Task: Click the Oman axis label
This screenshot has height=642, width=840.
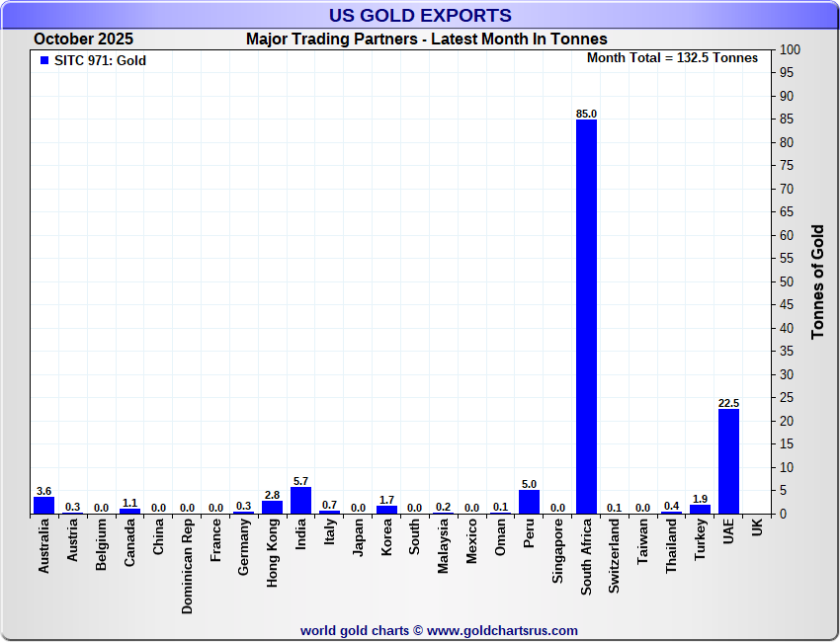Action: pyautogui.click(x=500, y=536)
